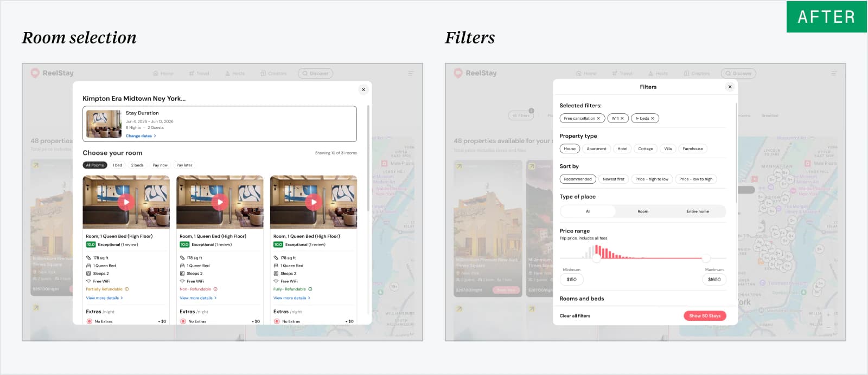Choose Farmhouse property type

(693, 148)
